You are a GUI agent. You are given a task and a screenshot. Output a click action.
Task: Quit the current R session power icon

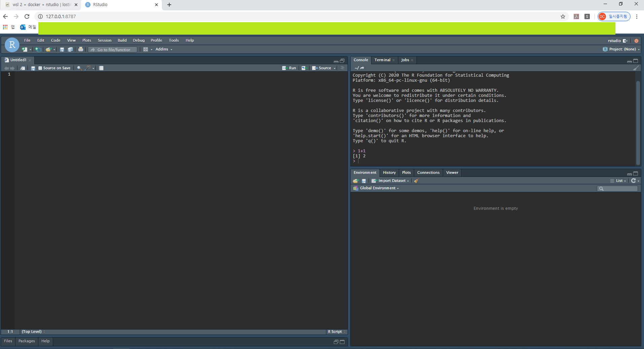tap(636, 41)
